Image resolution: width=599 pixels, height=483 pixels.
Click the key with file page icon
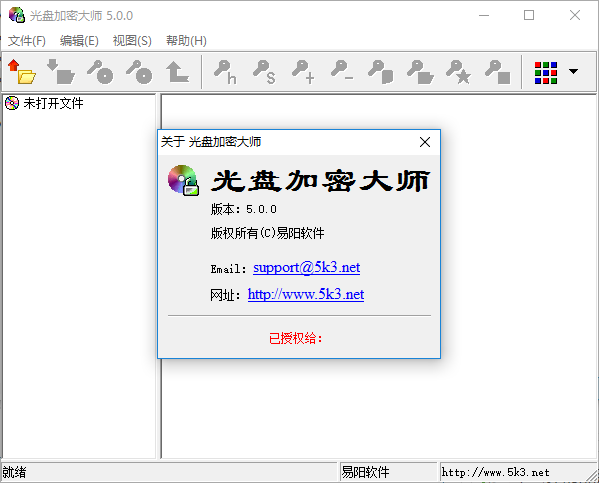point(380,72)
